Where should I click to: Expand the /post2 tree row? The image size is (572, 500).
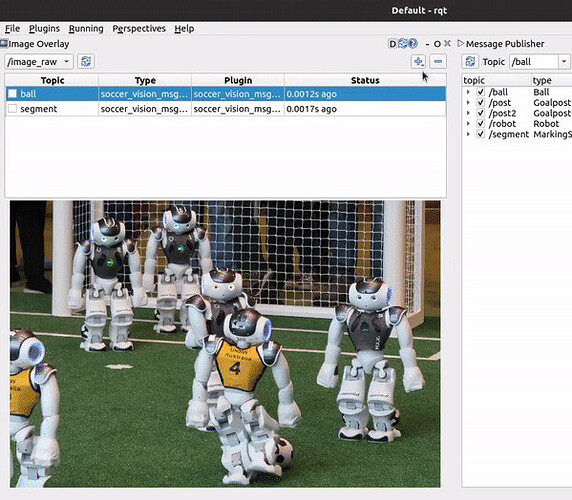click(x=468, y=113)
